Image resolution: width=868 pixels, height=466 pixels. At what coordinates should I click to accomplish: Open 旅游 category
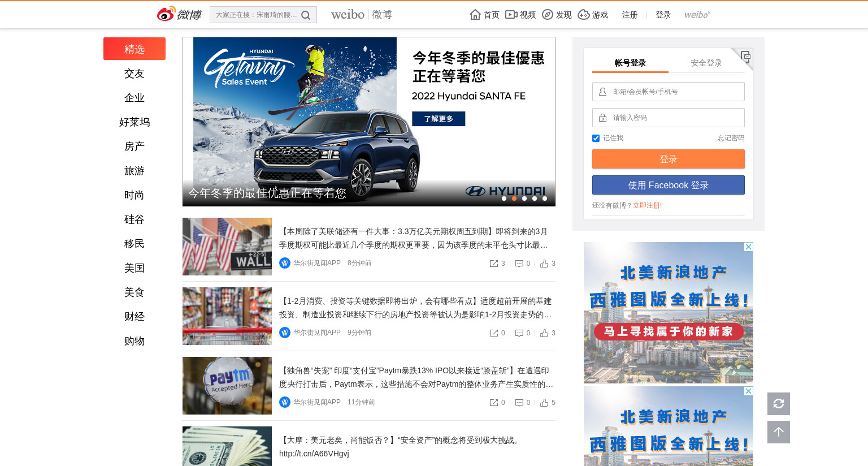[x=134, y=171]
